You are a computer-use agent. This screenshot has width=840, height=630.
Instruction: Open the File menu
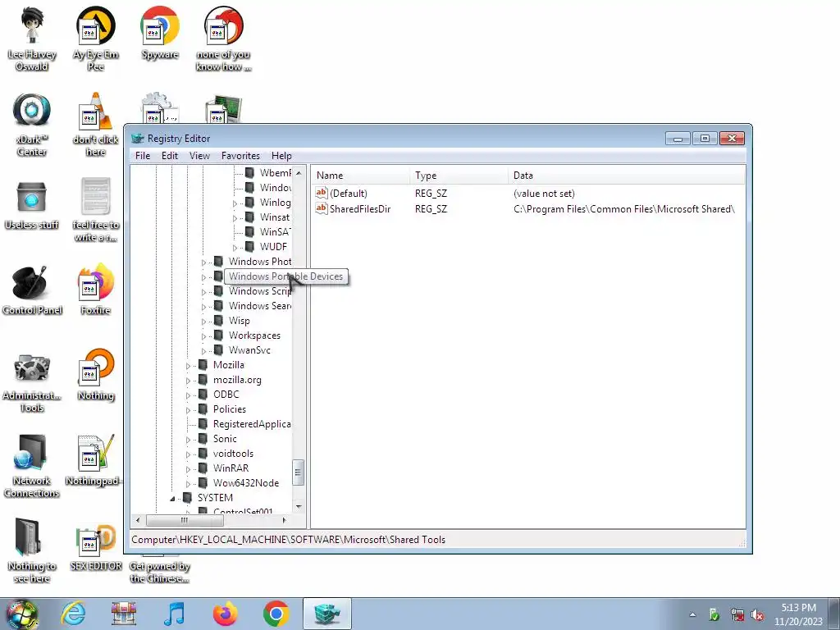(x=143, y=155)
